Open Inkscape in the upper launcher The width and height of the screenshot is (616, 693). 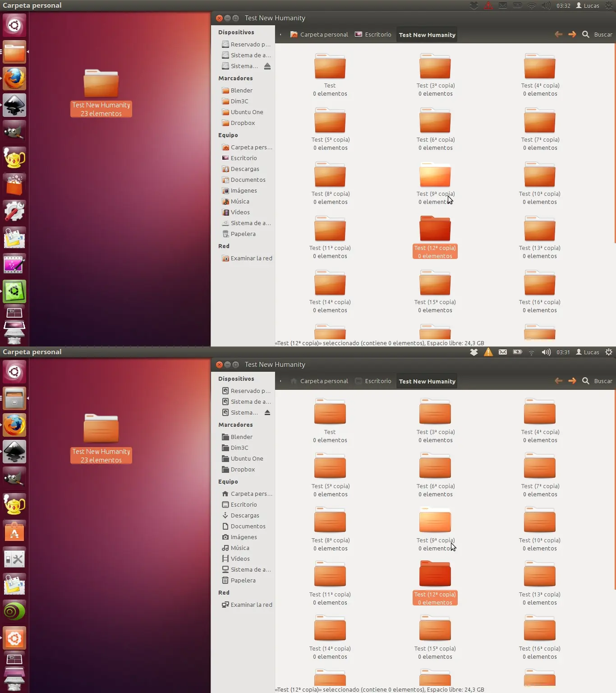[14, 105]
